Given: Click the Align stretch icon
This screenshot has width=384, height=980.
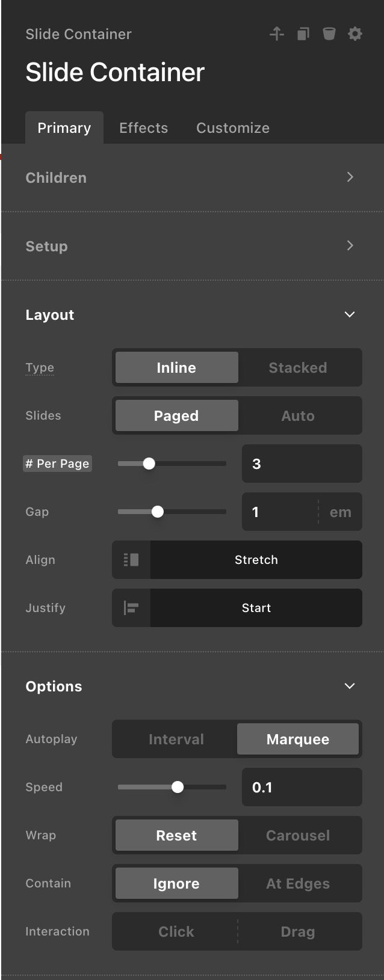Looking at the screenshot, I should [x=131, y=560].
